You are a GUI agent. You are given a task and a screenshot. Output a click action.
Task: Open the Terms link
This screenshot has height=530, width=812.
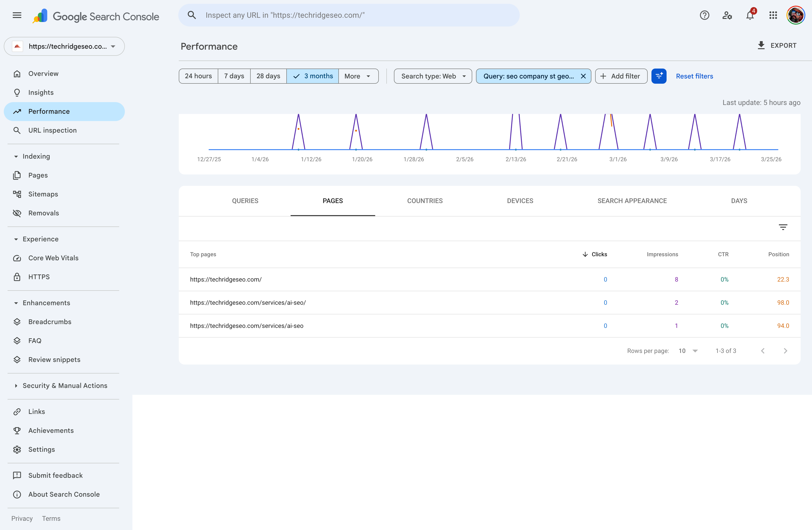coord(51,519)
